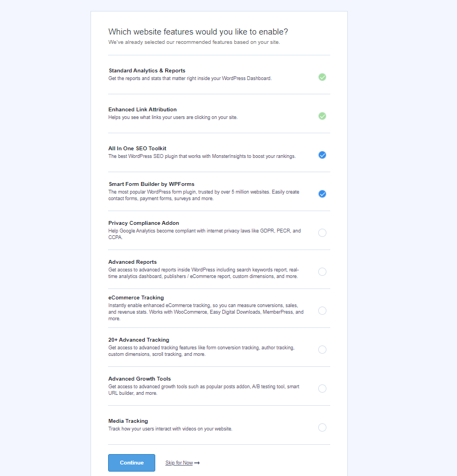This screenshot has width=457, height=476.
Task: Enable Privacy Compliance Addon checkbox
Action: pos(322,233)
